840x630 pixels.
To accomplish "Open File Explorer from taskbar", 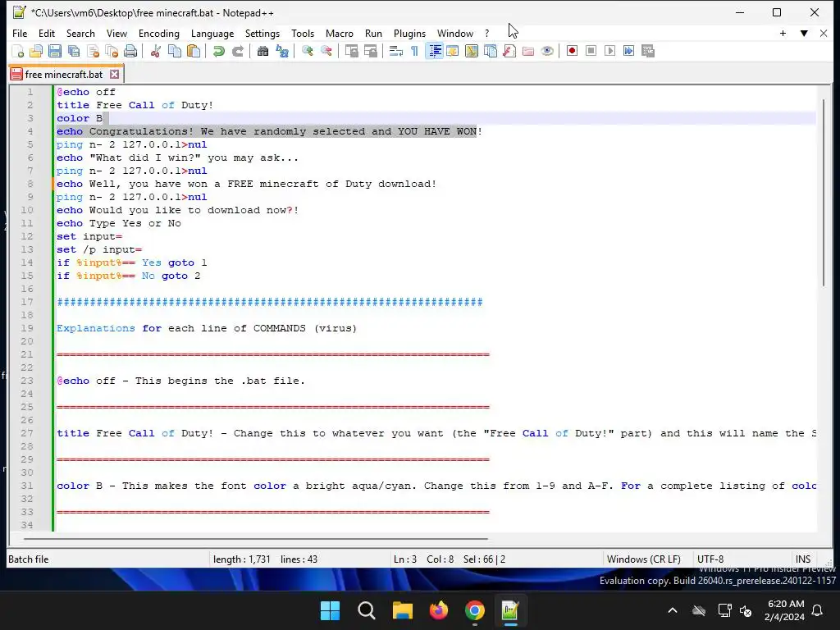I will [402, 610].
